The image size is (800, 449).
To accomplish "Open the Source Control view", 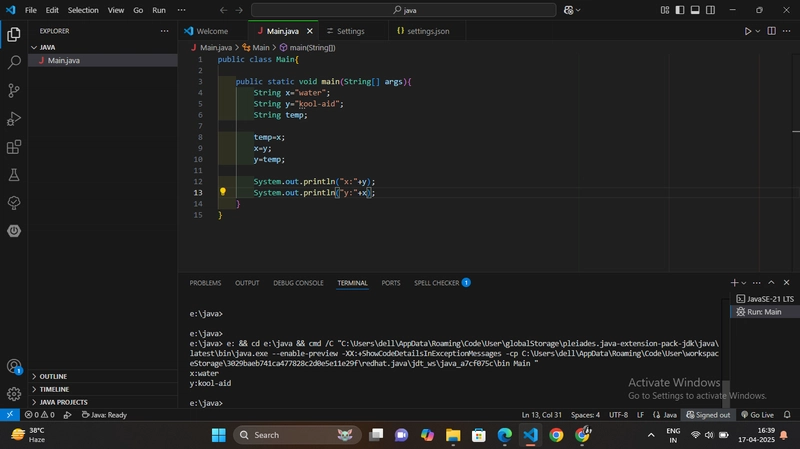I will coord(14,90).
